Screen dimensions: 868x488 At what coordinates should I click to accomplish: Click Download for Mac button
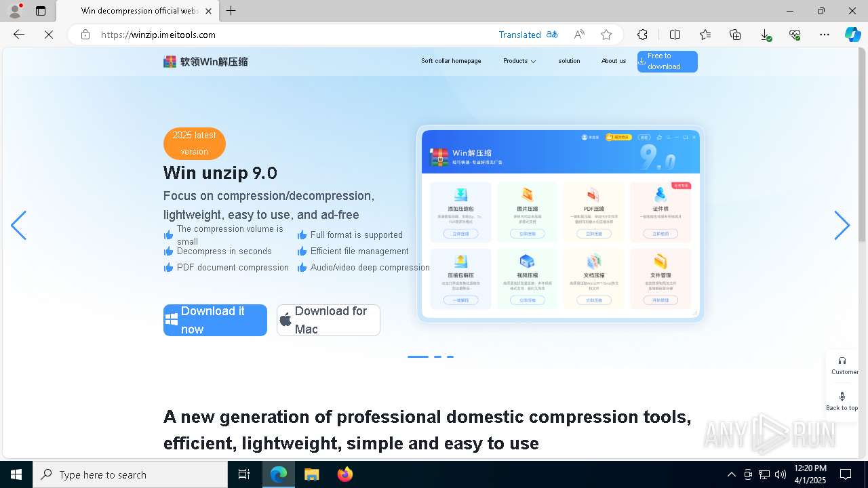(x=328, y=320)
